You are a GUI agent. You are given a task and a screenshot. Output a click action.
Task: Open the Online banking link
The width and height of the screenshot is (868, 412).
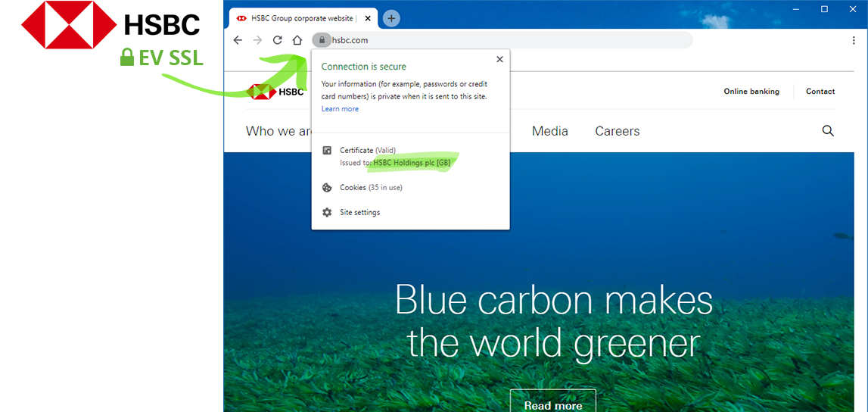pyautogui.click(x=751, y=92)
